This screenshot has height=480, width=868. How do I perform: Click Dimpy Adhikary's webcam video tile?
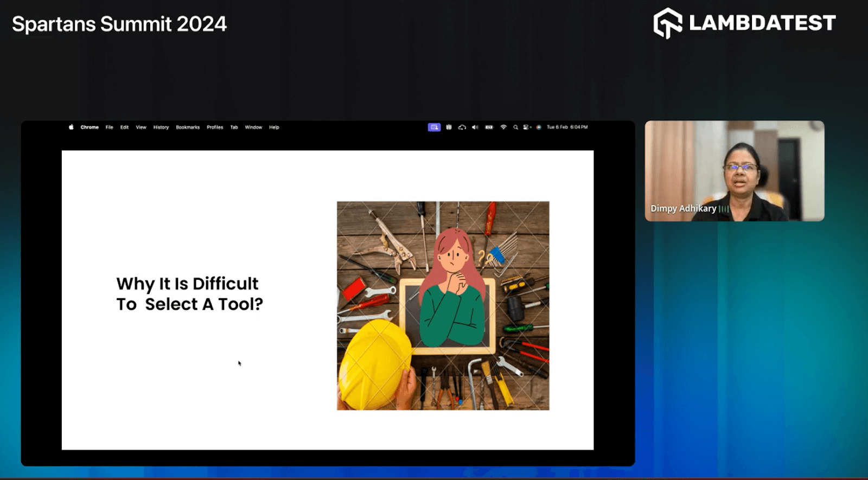(734, 171)
